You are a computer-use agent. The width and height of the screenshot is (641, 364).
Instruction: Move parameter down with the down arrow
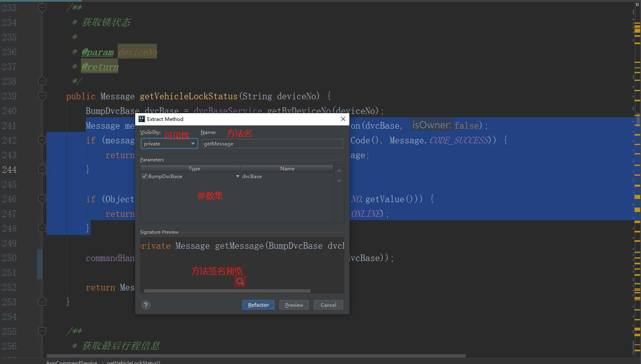coord(339,181)
